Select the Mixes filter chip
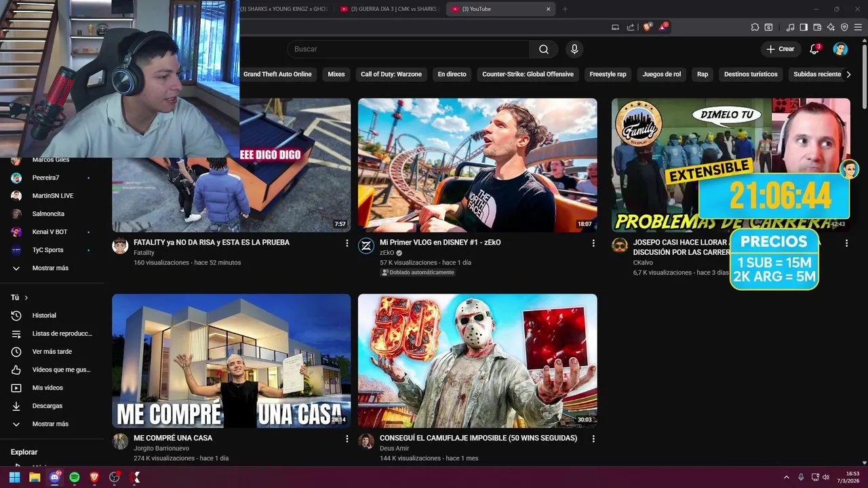The width and height of the screenshot is (868, 488). [x=336, y=74]
